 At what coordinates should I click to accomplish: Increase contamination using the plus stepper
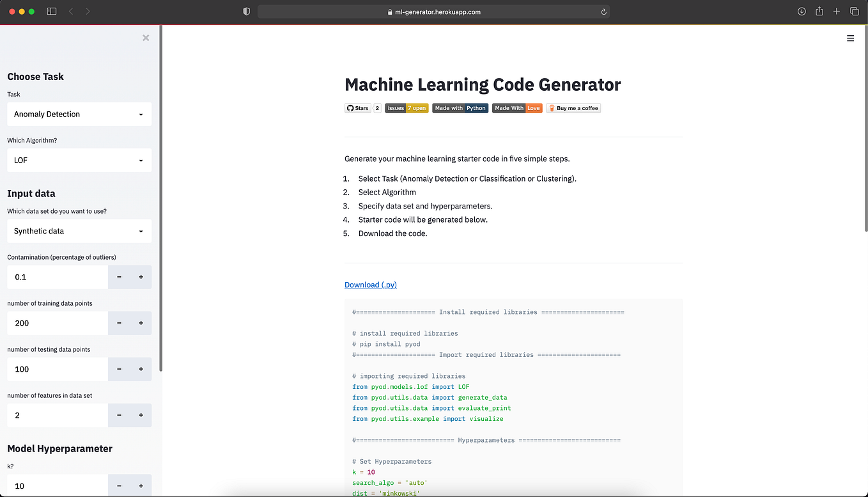(140, 277)
